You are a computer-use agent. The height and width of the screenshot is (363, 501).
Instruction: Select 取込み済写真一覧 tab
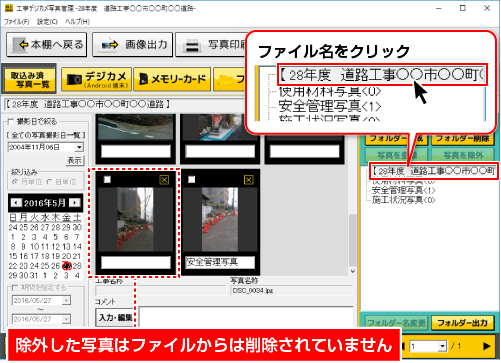coord(29,79)
